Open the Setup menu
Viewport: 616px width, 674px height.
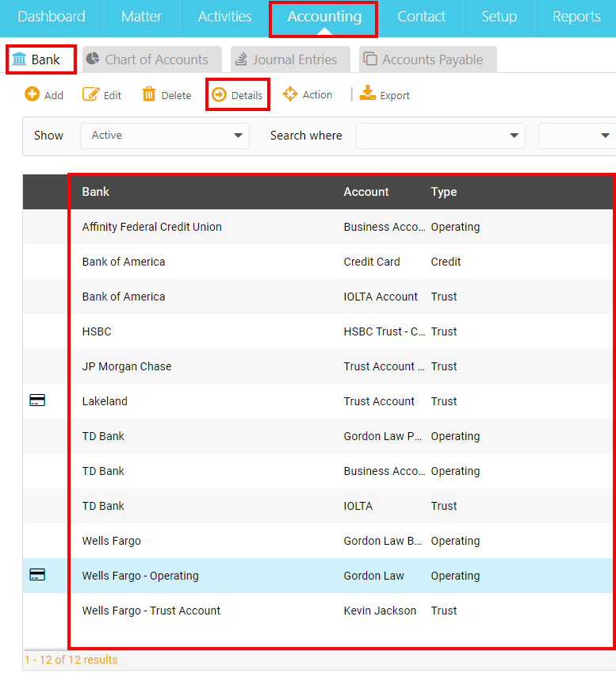[499, 17]
